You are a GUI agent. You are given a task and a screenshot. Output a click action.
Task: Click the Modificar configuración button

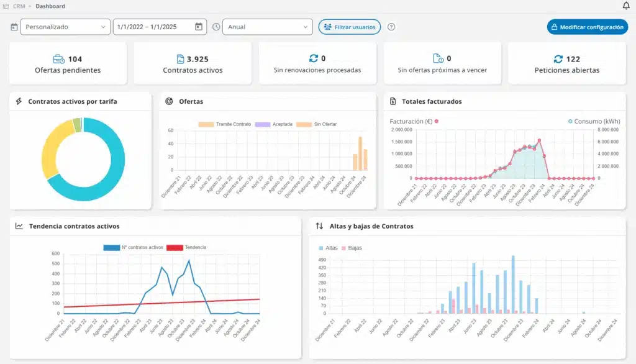click(x=587, y=27)
